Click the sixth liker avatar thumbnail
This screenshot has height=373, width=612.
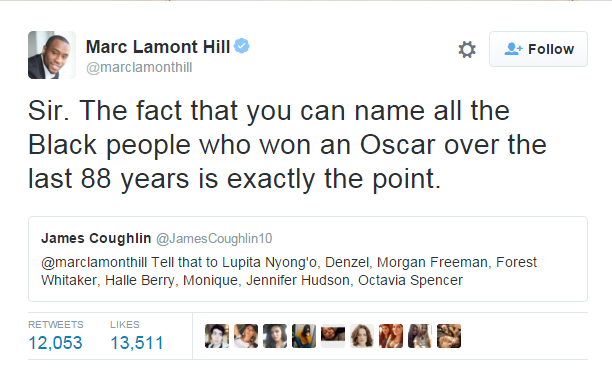(x=362, y=336)
